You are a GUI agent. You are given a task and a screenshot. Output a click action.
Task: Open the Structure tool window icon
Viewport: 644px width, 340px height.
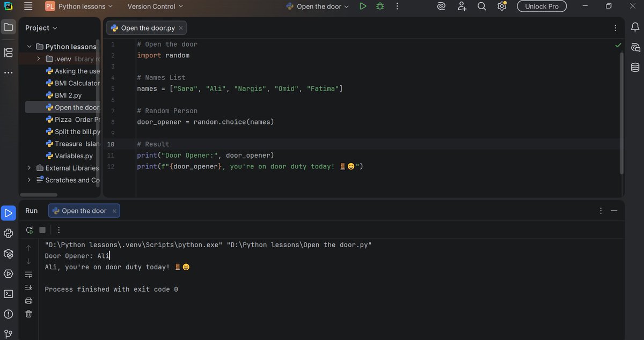coord(8,53)
